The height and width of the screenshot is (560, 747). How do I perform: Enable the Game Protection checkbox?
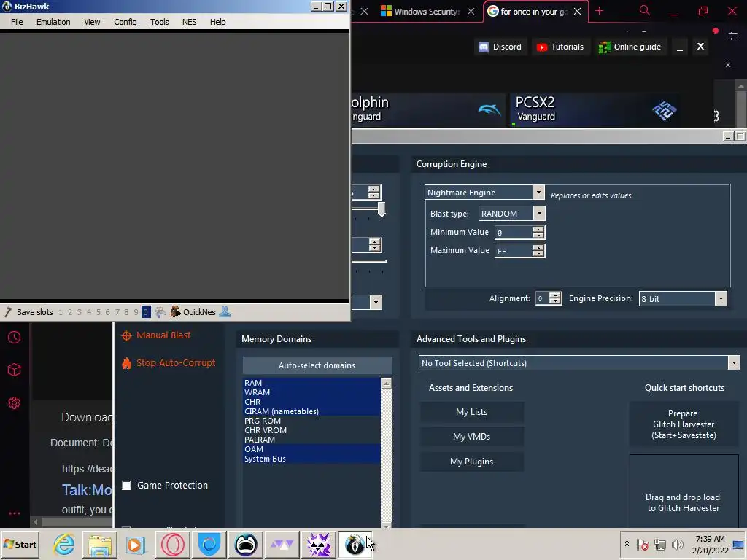(x=127, y=485)
